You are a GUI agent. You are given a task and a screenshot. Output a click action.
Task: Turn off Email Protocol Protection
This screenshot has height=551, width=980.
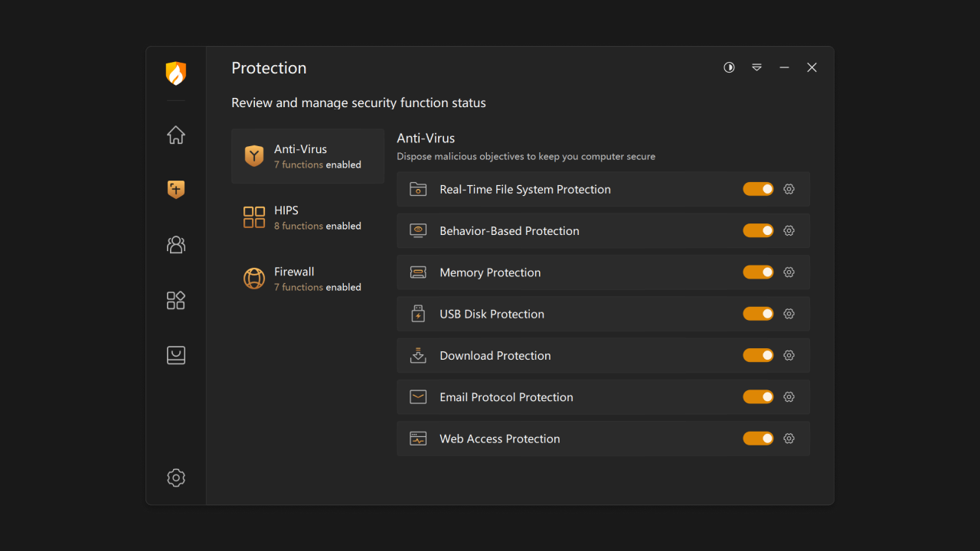coord(758,396)
